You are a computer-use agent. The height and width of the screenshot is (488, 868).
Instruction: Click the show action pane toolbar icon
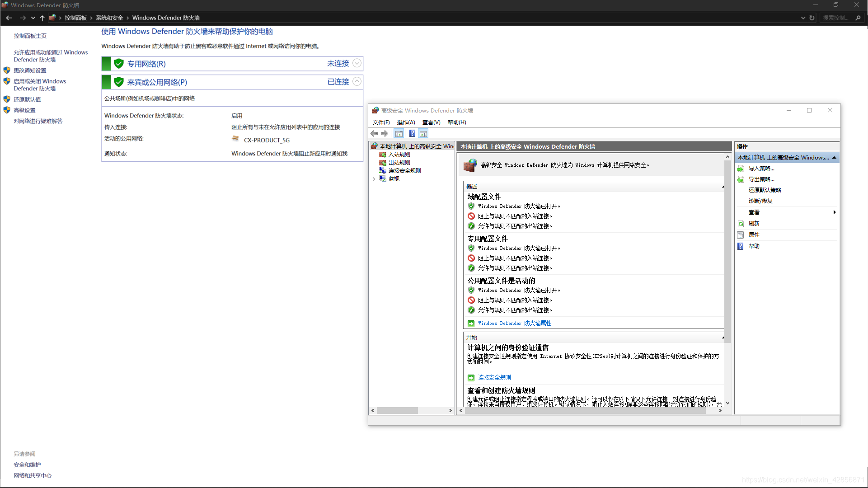click(x=423, y=133)
